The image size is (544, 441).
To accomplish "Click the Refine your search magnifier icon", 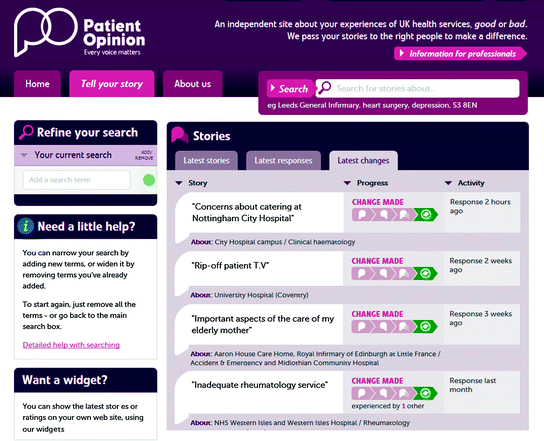I will pos(26,132).
